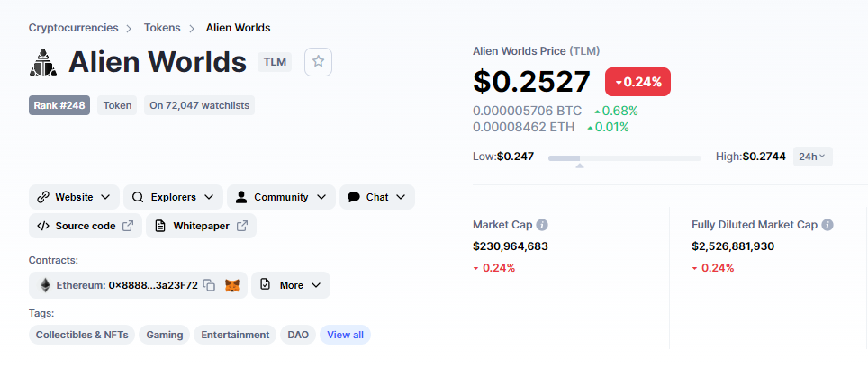This screenshot has width=868, height=367.
Task: Open the Chat dropdown menu
Action: [377, 197]
